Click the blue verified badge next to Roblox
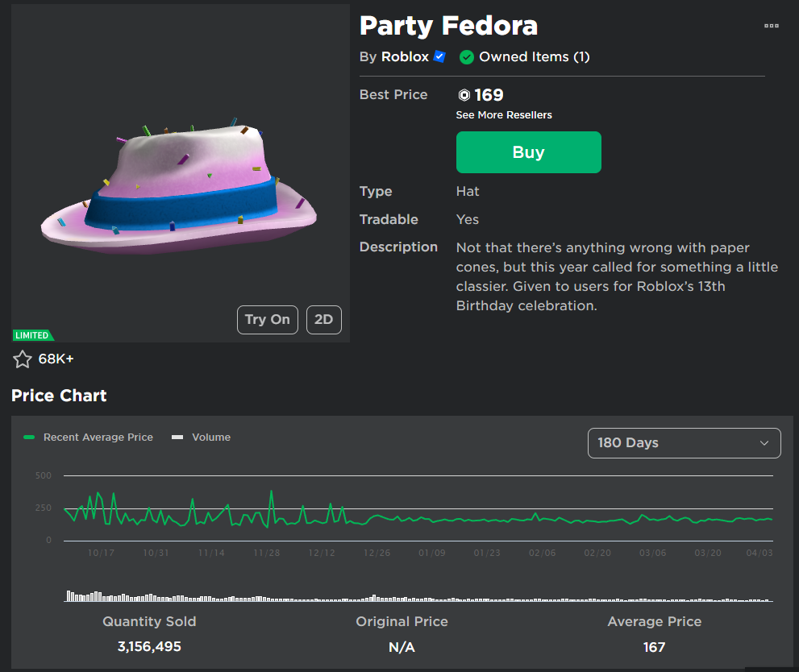This screenshot has height=672, width=799. coord(439,56)
